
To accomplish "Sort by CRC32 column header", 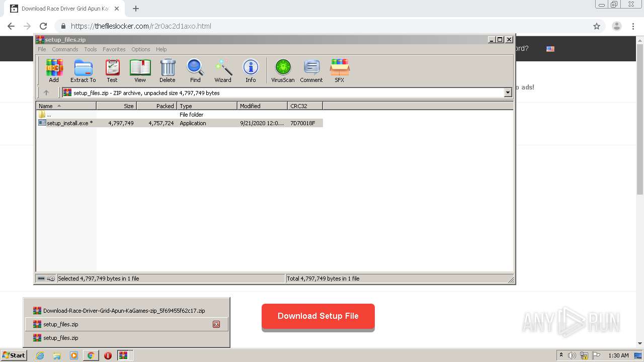I will pyautogui.click(x=305, y=106).
